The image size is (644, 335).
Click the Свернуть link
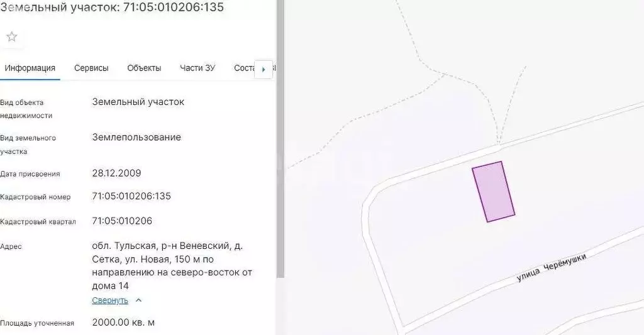coord(110,300)
